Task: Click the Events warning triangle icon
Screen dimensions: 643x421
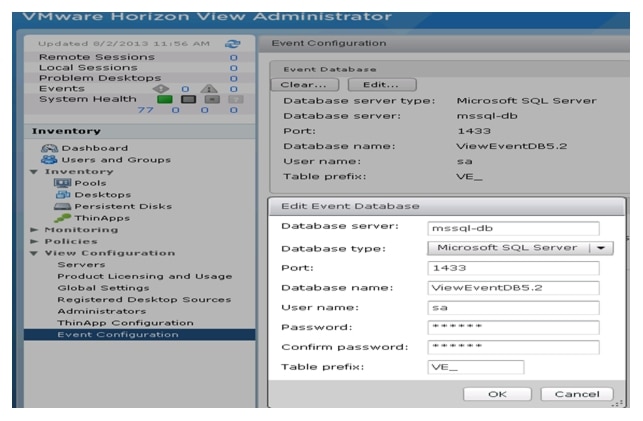Action: click(x=209, y=89)
